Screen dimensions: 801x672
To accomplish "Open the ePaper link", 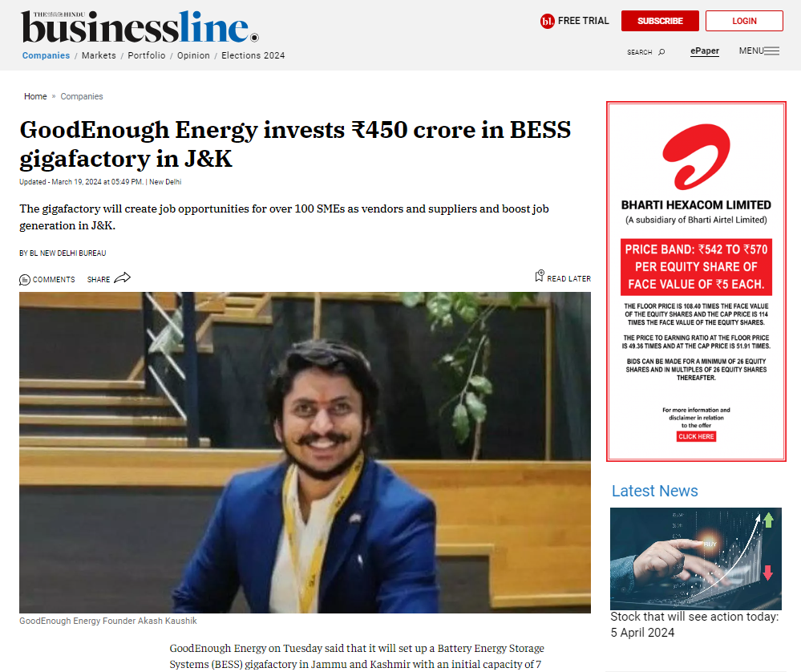I will (x=705, y=51).
